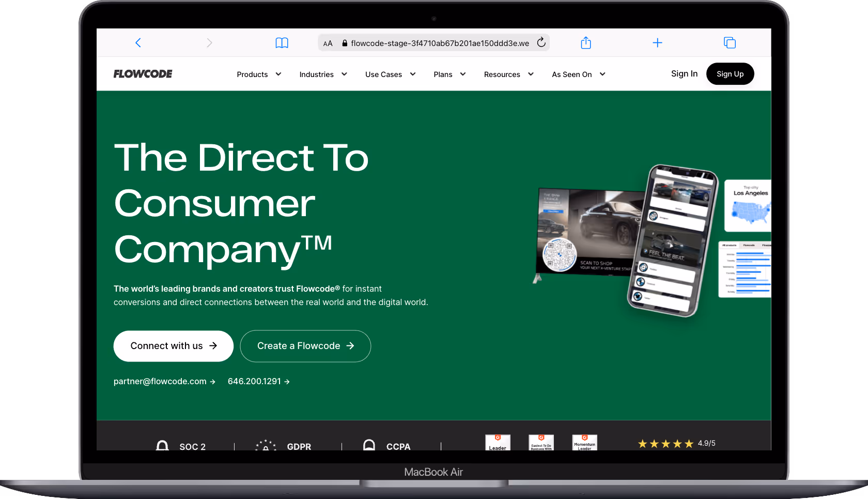Click the CCPA lock icon
The height and width of the screenshot is (499, 868).
click(369, 445)
